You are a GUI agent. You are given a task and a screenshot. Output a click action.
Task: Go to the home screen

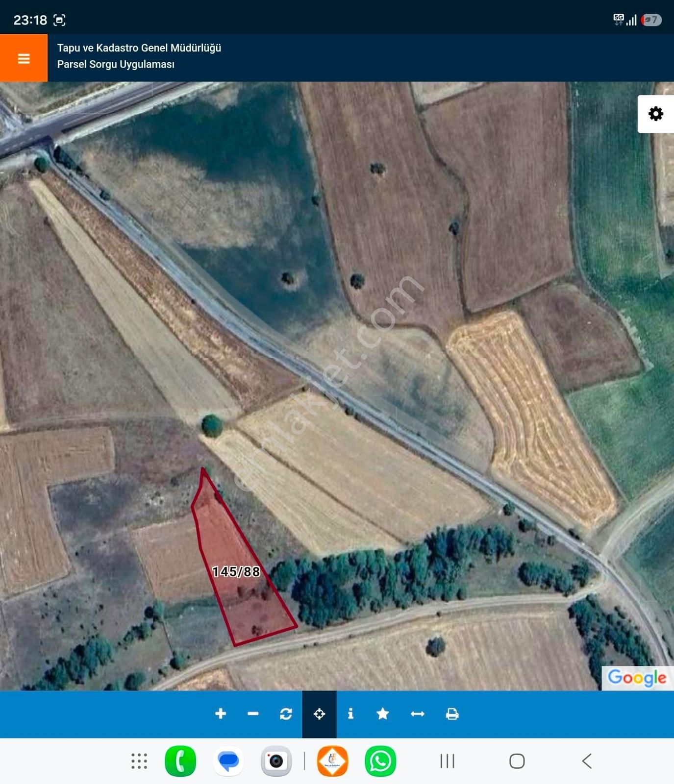coord(517,761)
